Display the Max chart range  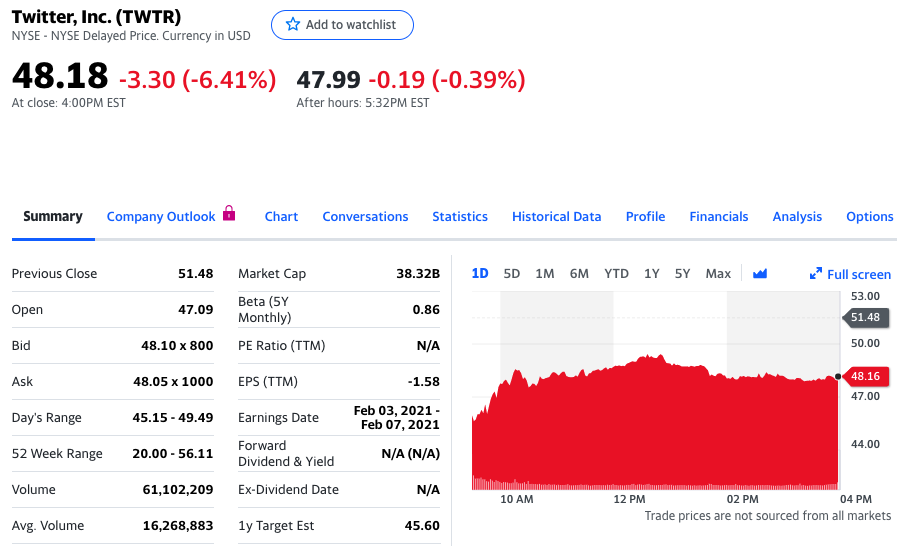click(x=718, y=274)
